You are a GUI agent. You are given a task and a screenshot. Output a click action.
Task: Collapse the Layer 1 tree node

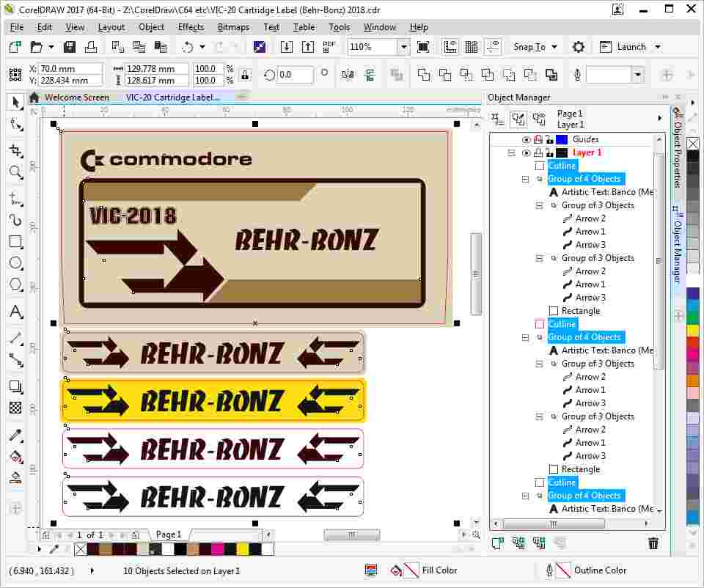point(511,153)
